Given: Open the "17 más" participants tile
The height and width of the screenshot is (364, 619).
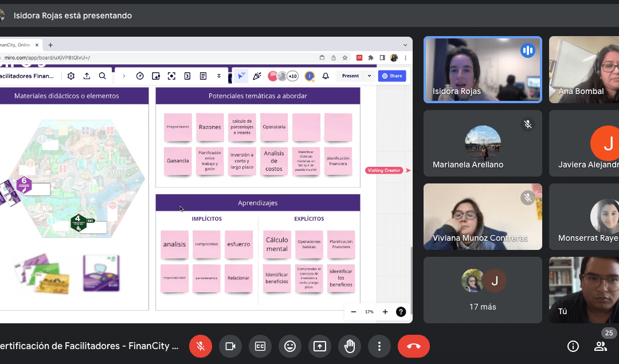Looking at the screenshot, I should [x=483, y=290].
